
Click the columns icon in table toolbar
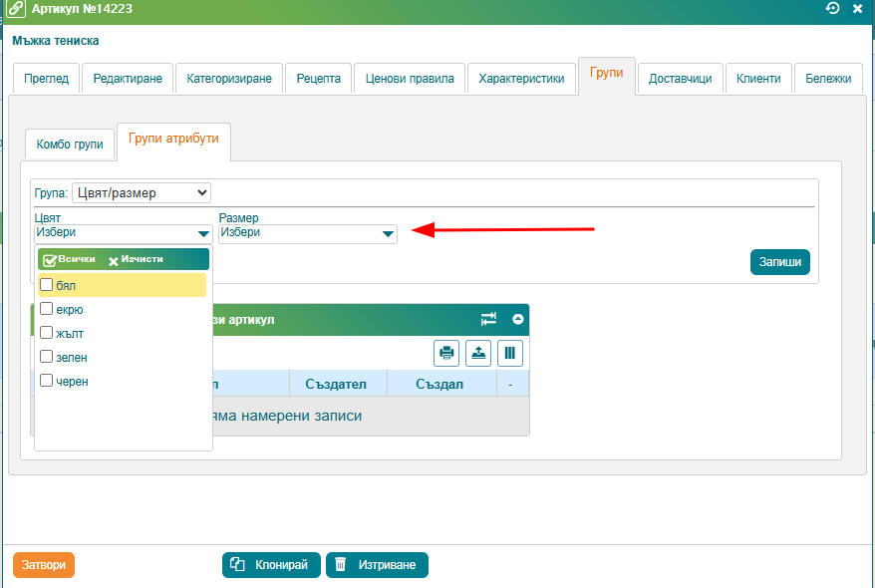coord(510,353)
